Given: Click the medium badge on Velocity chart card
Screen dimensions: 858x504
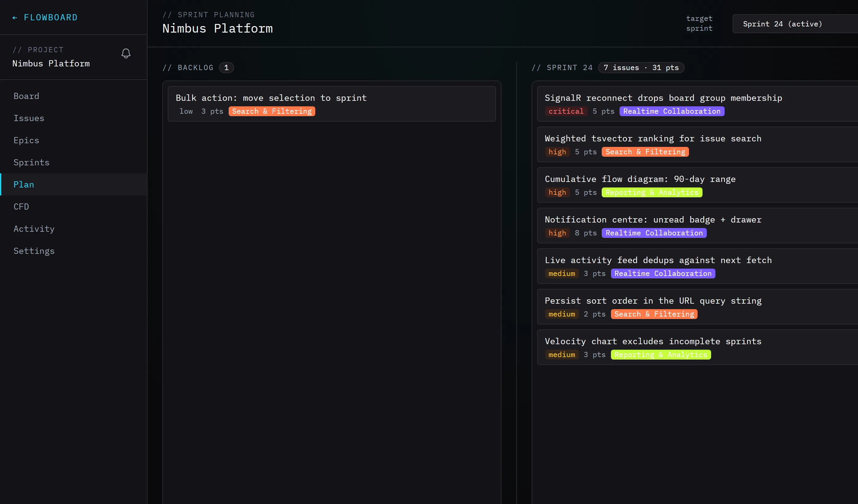Looking at the screenshot, I should [x=561, y=355].
